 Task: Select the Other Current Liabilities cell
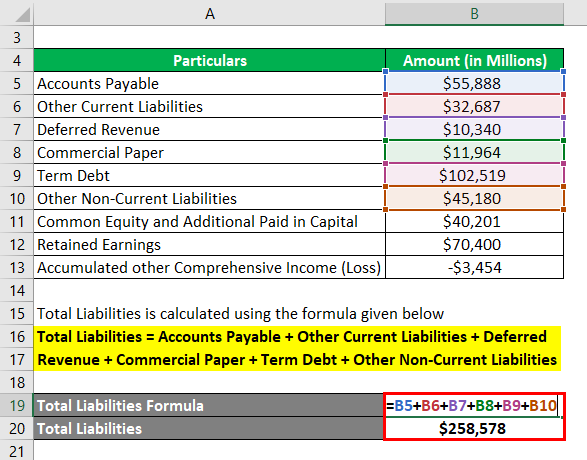pos(209,106)
